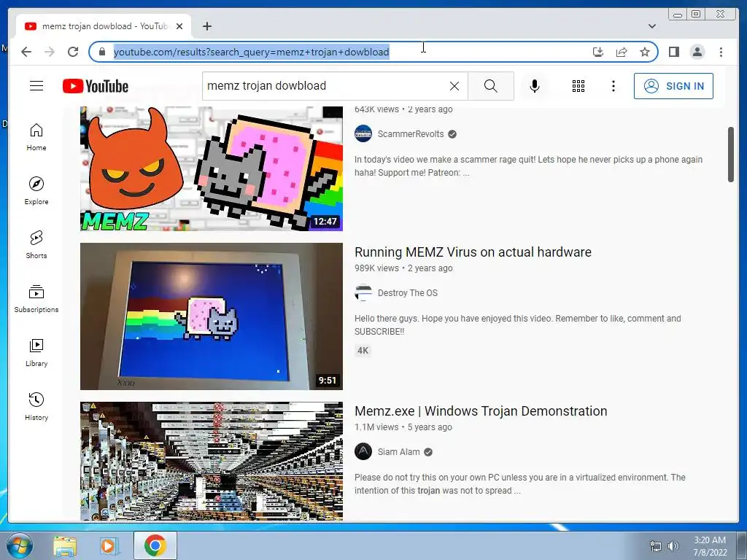Open the YouTube hamburger guide menu
The width and height of the screenshot is (747, 560).
tap(36, 86)
